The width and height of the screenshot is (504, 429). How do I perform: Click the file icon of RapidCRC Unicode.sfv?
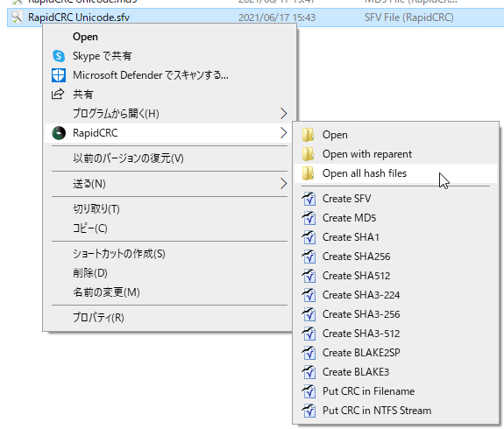click(x=17, y=18)
